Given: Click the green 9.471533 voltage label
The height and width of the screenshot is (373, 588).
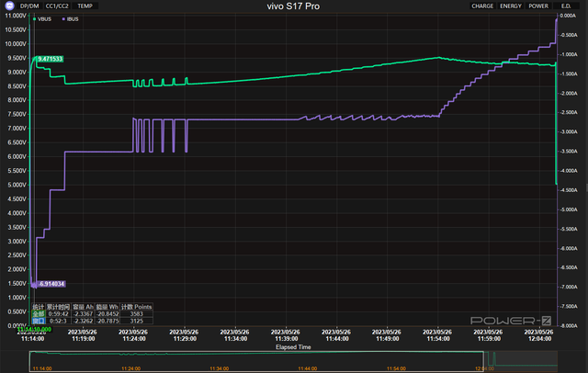Looking at the screenshot, I should [51, 59].
